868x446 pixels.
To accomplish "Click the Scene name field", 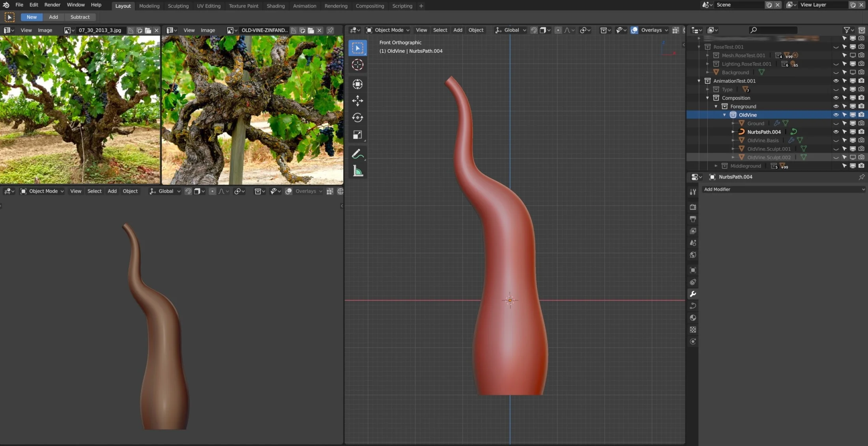I will (x=739, y=5).
